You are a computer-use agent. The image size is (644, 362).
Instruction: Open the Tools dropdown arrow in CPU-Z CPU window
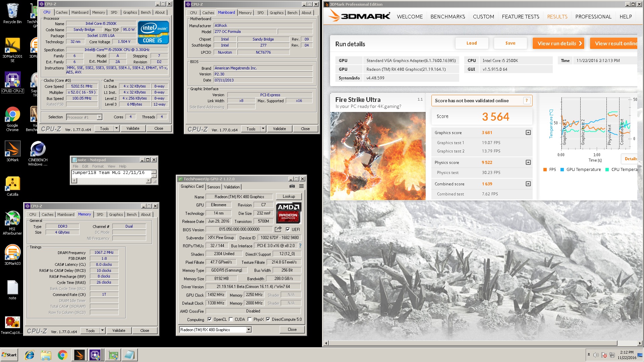(116, 128)
